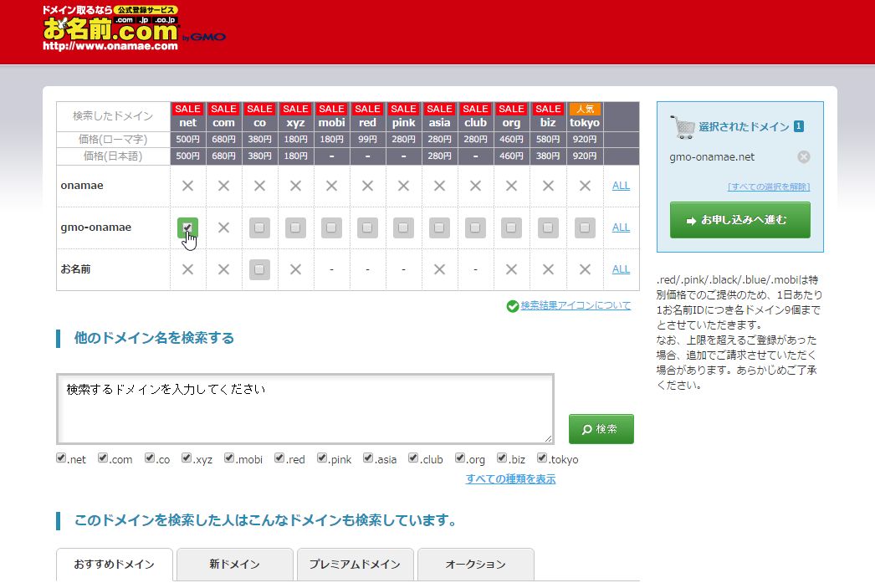Image resolution: width=875 pixels, height=588 pixels.
Task: Check gmo-onamae .org checkbox
Action: [x=511, y=228]
